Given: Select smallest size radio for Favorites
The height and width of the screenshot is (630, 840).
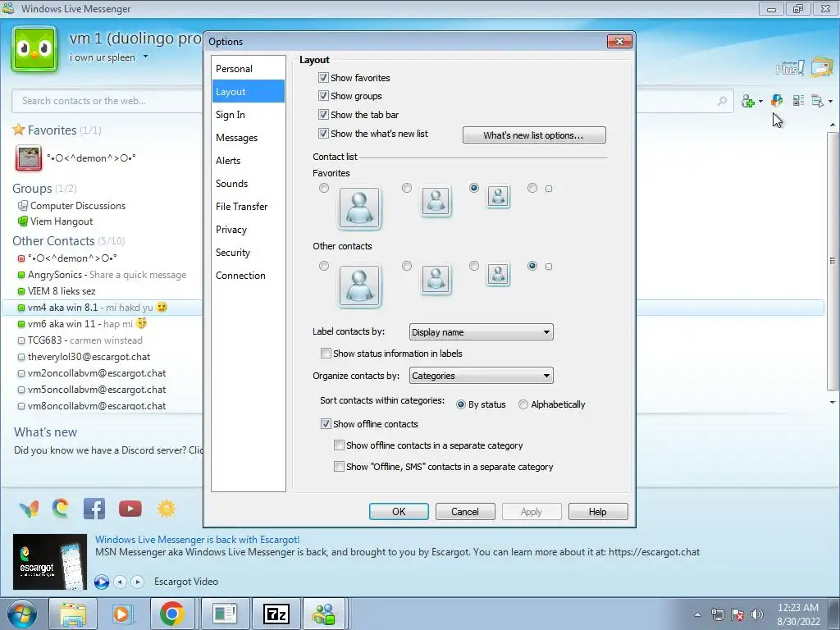Looking at the screenshot, I should (532, 188).
